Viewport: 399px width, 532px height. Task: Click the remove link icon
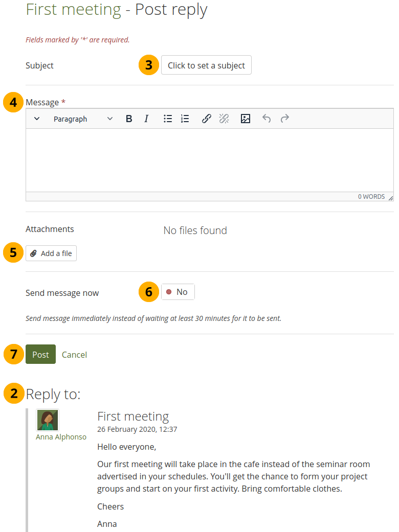point(224,119)
